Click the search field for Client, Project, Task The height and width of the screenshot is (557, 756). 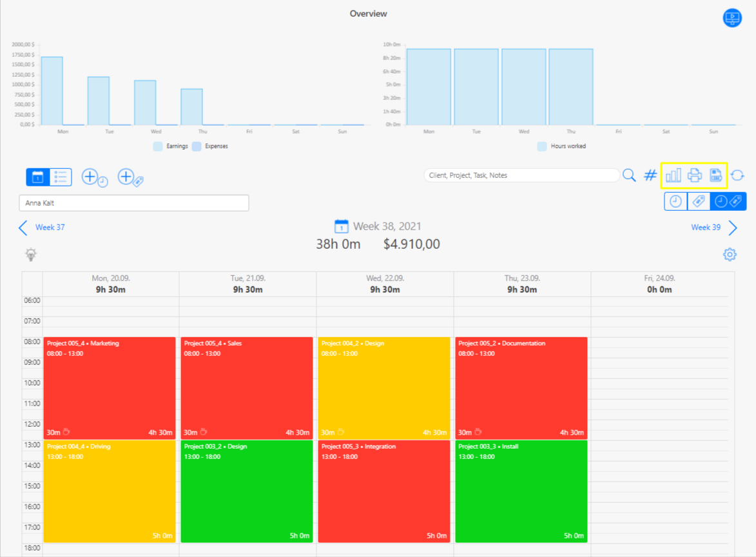pos(521,175)
